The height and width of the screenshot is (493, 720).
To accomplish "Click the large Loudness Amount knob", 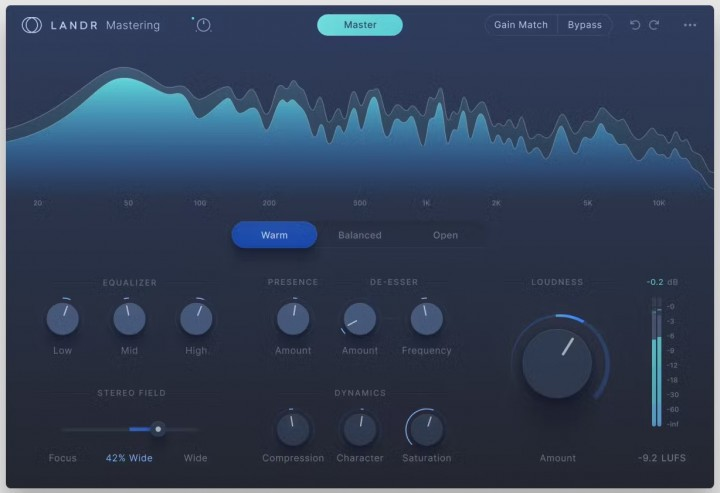I will [557, 363].
